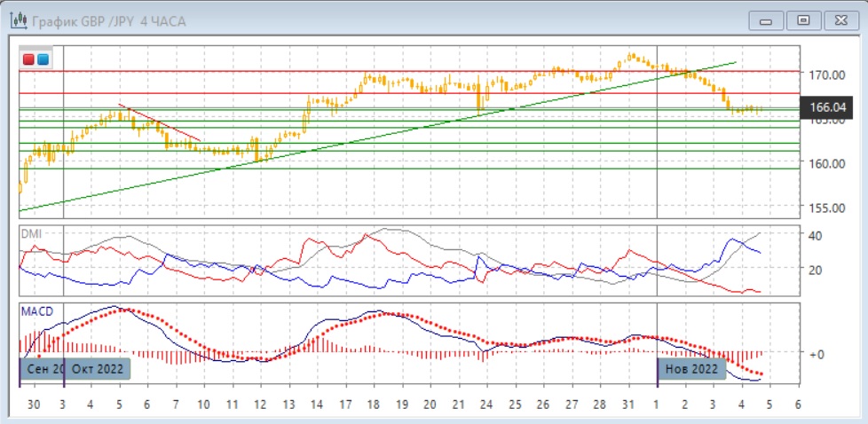The height and width of the screenshot is (424, 868).
Task: Click the blue square chart button
Action: [x=43, y=59]
